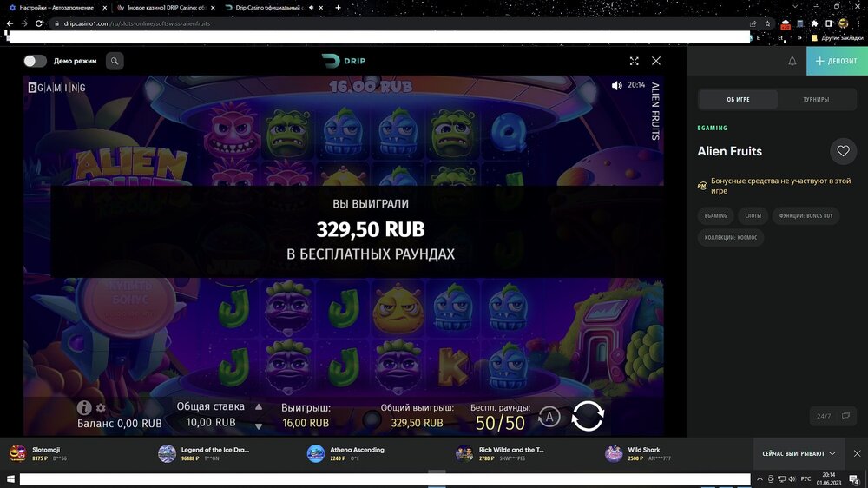
Task: Select the Об игре tab
Action: (x=738, y=99)
